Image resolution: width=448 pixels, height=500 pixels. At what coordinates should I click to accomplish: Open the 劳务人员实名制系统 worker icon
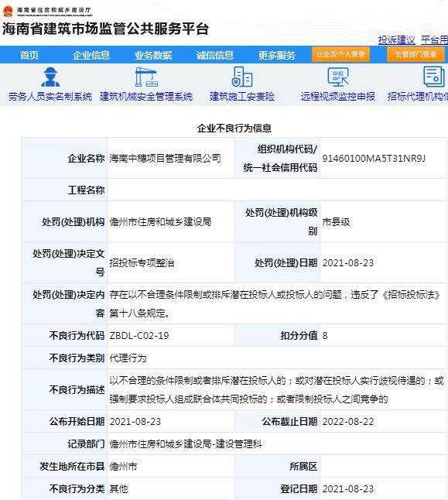[x=50, y=77]
